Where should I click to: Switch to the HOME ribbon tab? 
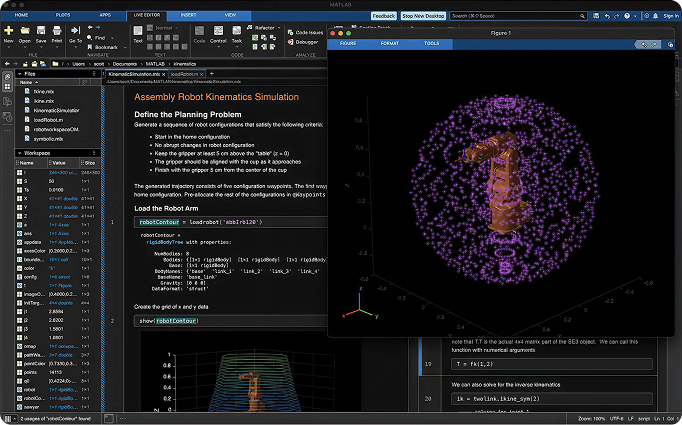21,15
